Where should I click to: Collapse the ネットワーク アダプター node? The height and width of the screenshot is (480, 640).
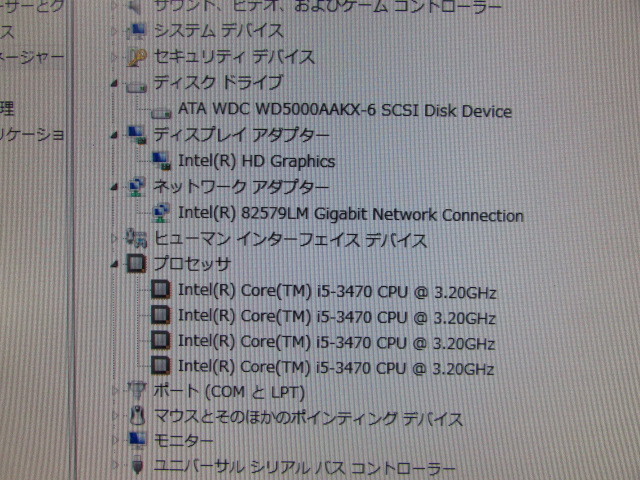(x=115, y=187)
